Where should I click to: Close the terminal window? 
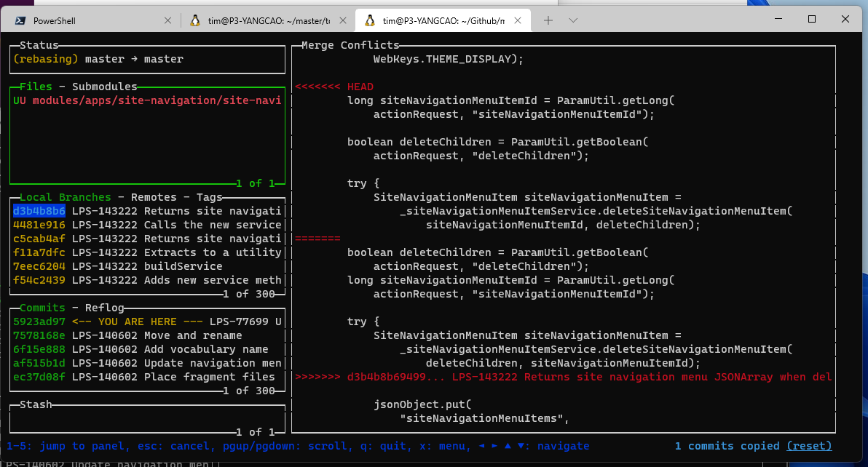click(x=845, y=19)
